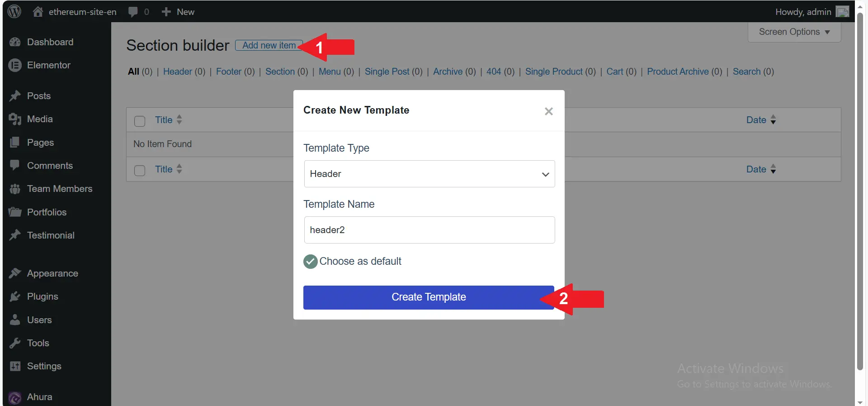
Task: Click the Team Members group icon
Action: (x=15, y=189)
